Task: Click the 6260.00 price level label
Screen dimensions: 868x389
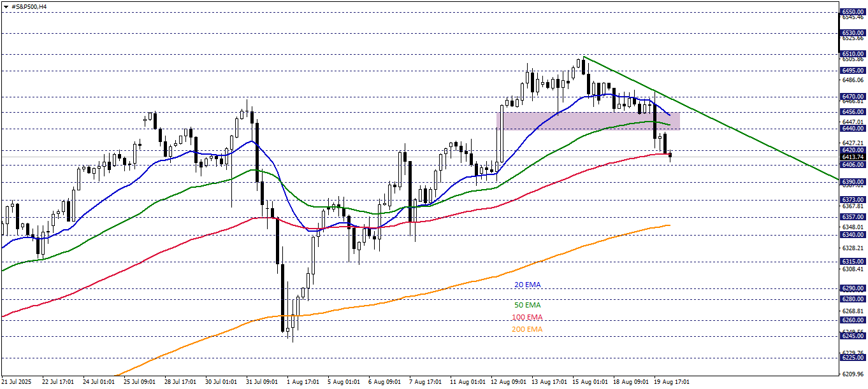Action: 853,320
